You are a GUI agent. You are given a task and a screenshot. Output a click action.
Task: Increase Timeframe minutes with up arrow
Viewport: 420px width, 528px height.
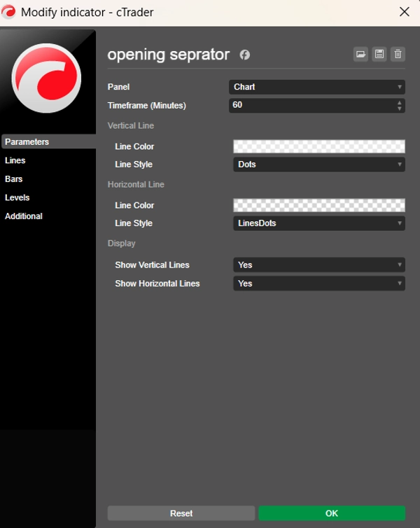[400, 102]
